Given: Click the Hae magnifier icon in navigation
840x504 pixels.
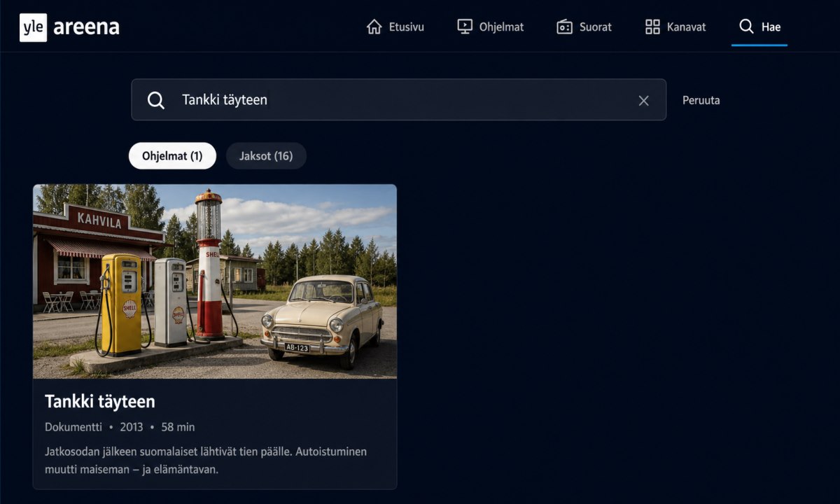Looking at the screenshot, I should [x=746, y=27].
